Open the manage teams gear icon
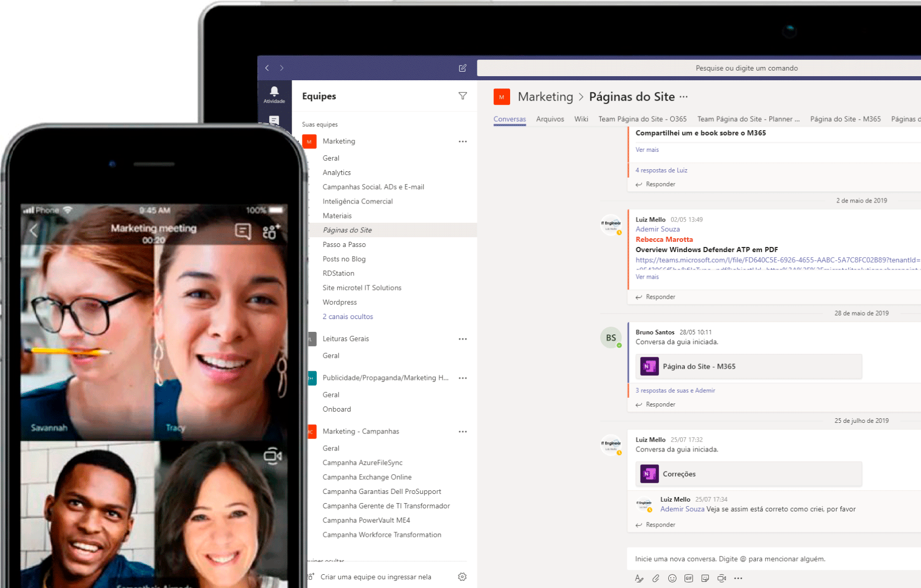921x588 pixels. 462,577
